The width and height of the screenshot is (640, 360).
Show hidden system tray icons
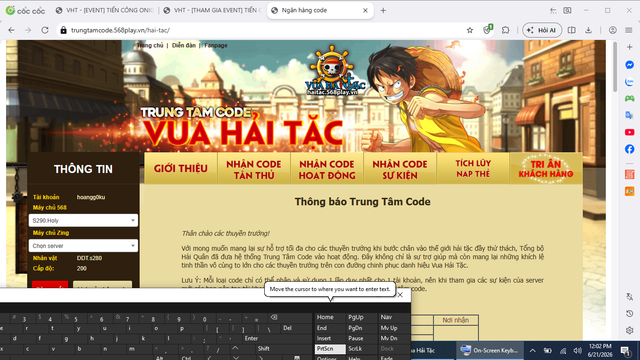(x=533, y=351)
